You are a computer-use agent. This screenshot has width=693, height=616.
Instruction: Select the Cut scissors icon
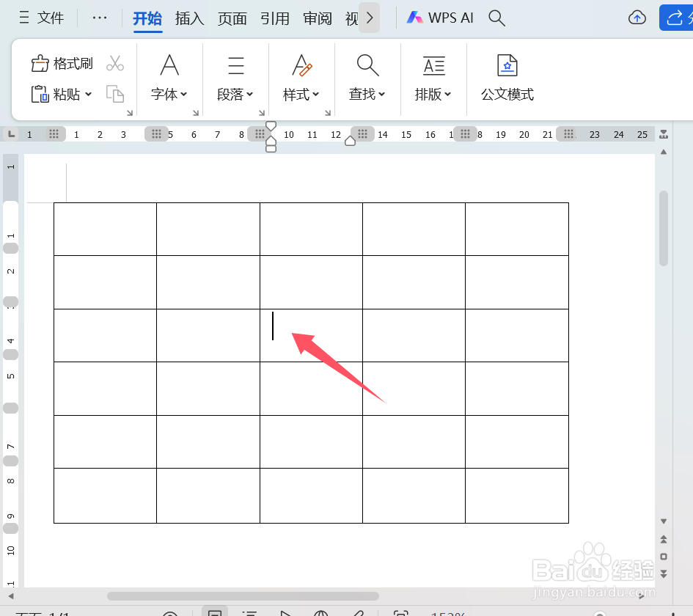114,63
